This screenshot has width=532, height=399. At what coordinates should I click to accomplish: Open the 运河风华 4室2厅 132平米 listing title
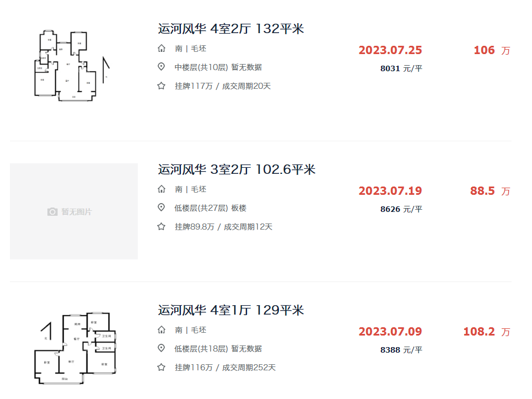(x=231, y=29)
